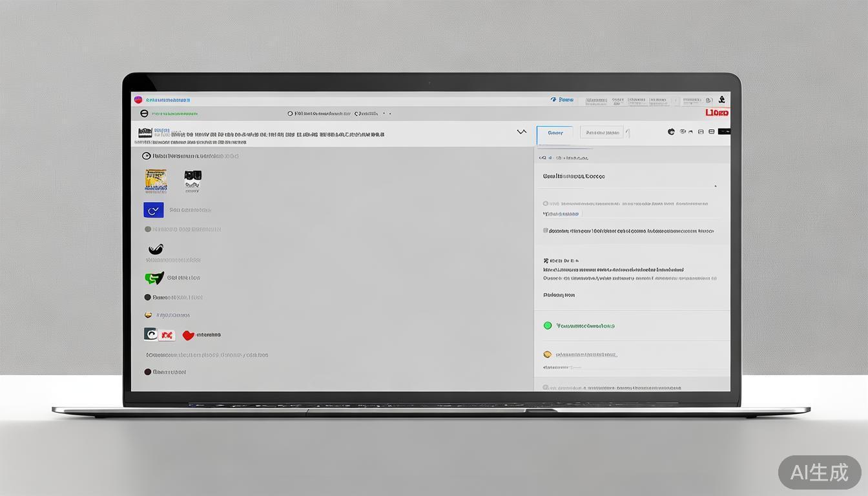
Task: Open the yellow poster thumbnail
Action: (x=156, y=181)
